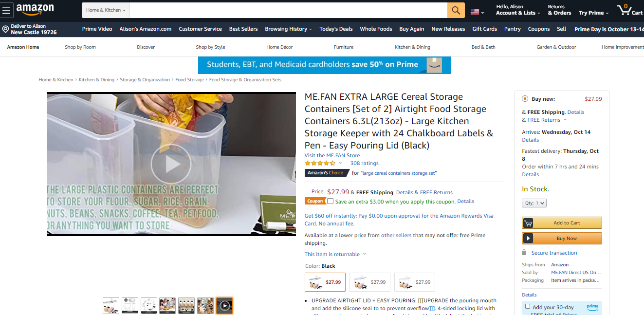Select the Black color swatch option
644x315 pixels.
click(x=325, y=282)
